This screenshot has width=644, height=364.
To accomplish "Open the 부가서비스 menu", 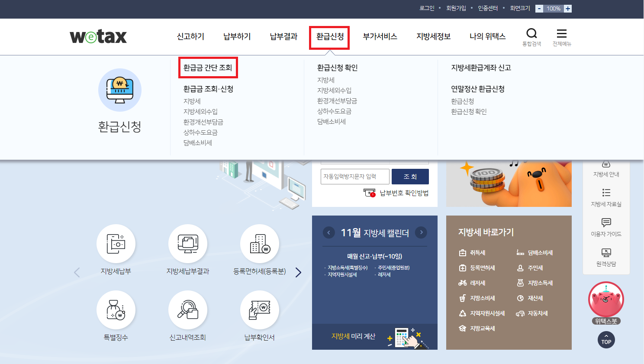I will pos(380,36).
